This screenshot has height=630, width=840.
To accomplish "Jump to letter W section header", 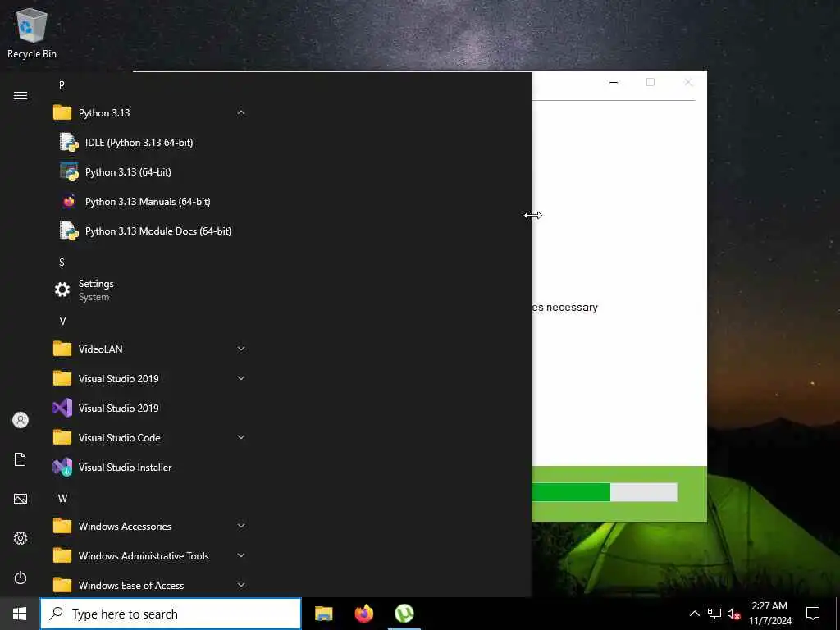I will [62, 499].
